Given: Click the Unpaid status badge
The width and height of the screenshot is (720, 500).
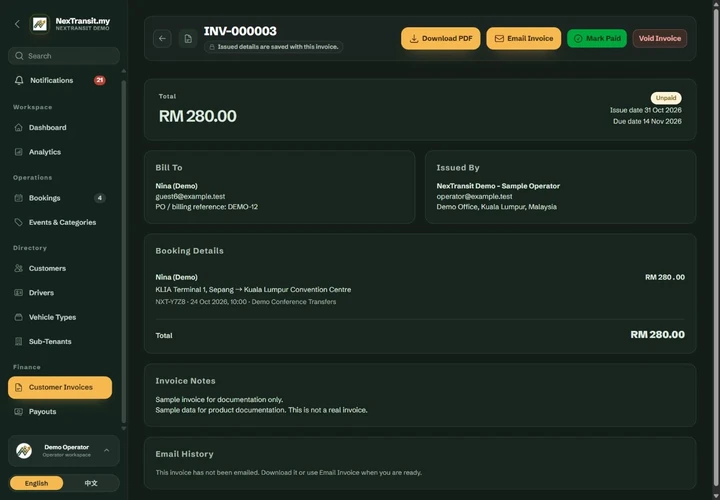Looking at the screenshot, I should [666, 98].
